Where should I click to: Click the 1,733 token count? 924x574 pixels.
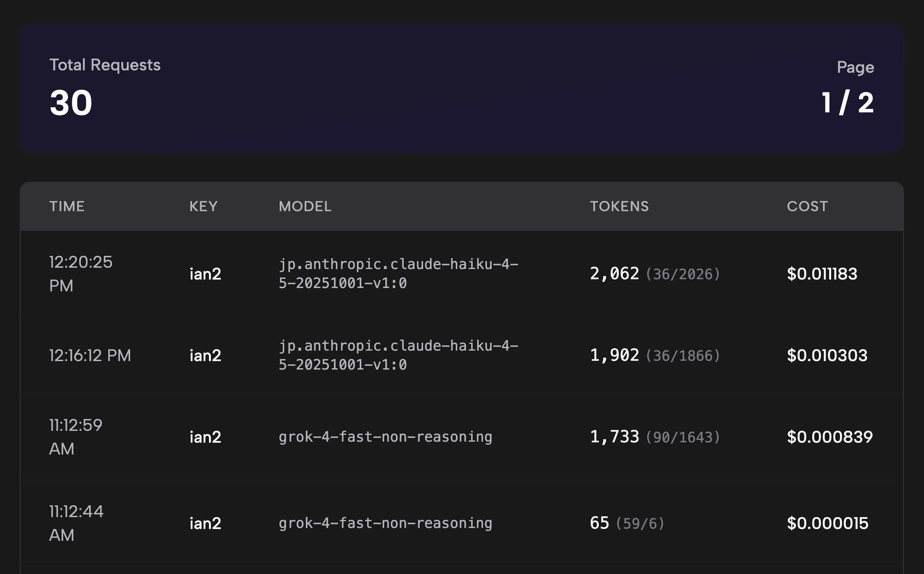614,436
